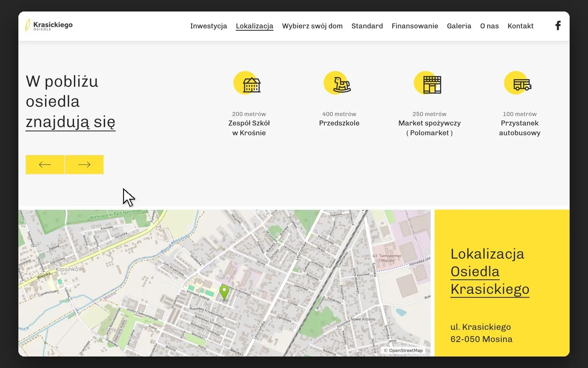The width and height of the screenshot is (588, 368).
Task: Click the ul. Krasickiego address line
Action: coord(481,327)
